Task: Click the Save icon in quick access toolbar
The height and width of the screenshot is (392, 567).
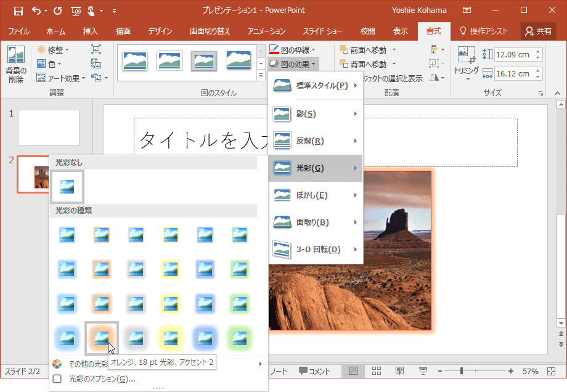Action: [x=18, y=11]
